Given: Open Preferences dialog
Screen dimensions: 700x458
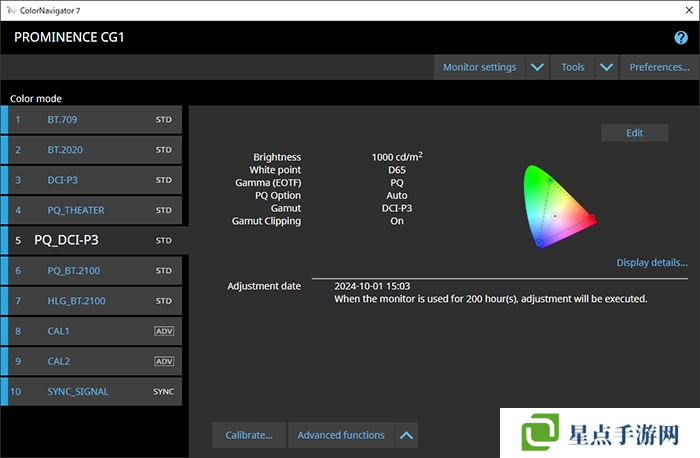Looking at the screenshot, I should tap(659, 67).
